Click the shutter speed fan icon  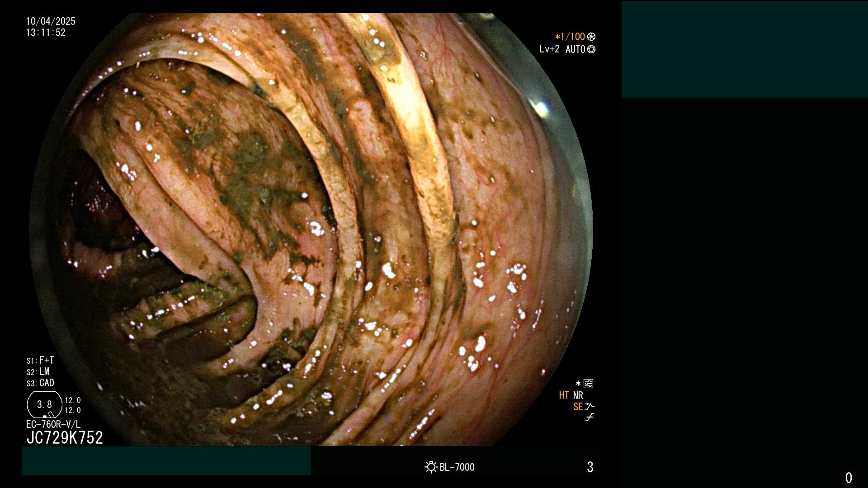tap(591, 37)
